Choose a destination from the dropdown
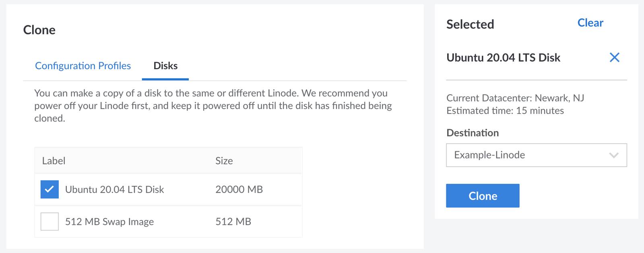 point(535,155)
